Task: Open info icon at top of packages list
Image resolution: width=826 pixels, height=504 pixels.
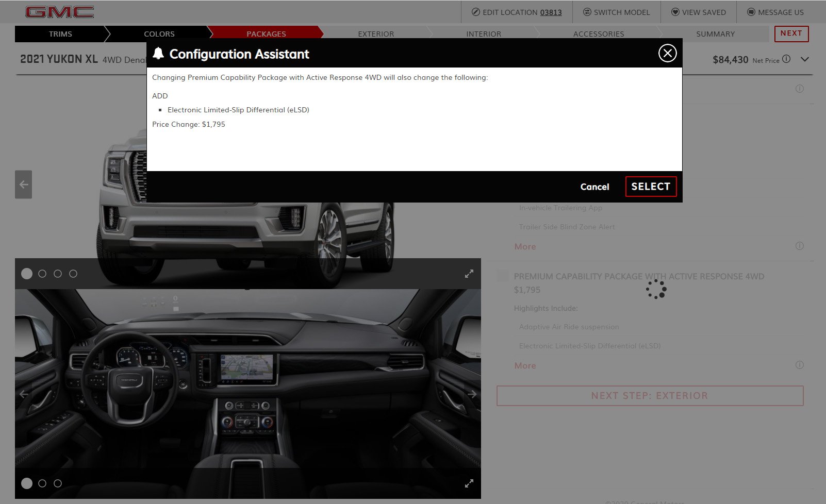Action: (x=799, y=89)
